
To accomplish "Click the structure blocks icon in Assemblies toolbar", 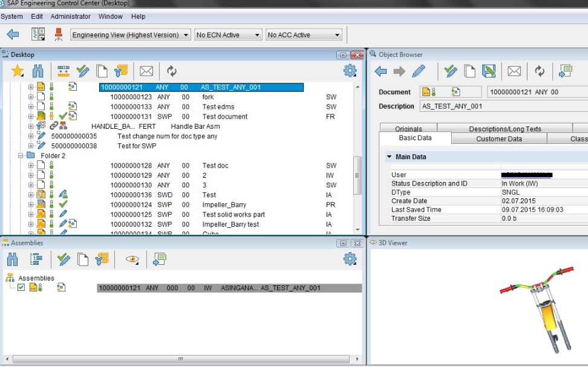I will tap(102, 259).
